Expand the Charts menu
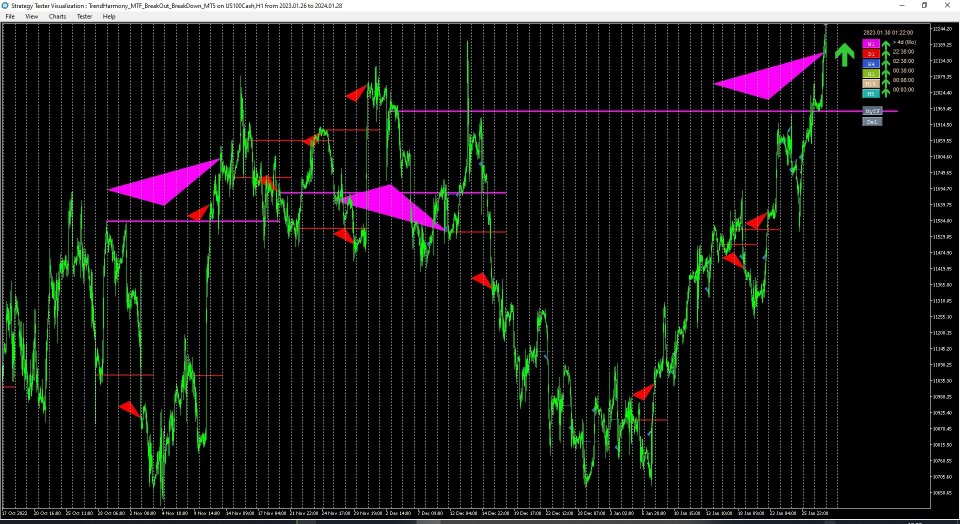The height and width of the screenshot is (524, 960). (x=58, y=16)
